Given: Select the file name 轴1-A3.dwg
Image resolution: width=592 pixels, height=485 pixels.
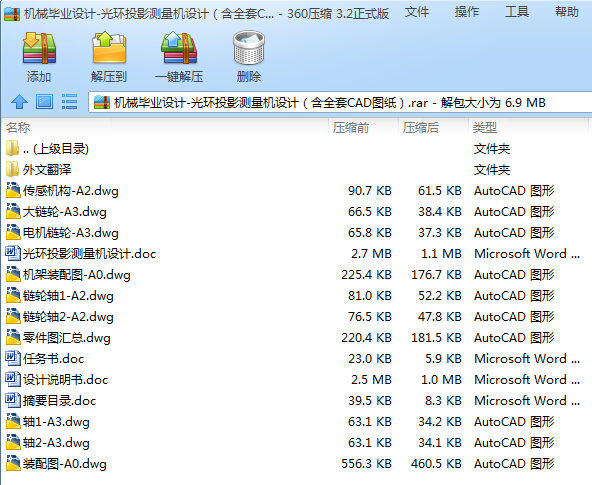Looking at the screenshot, I should coord(56,422).
